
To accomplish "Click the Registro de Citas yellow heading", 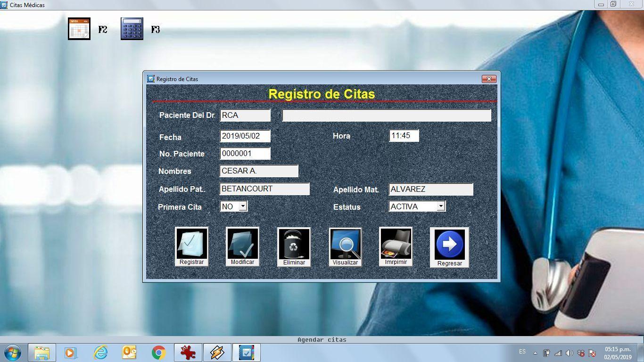I will [x=322, y=94].
